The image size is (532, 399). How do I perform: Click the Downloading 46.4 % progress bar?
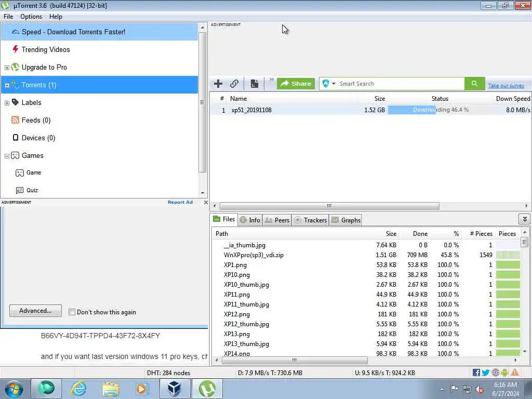[440, 110]
